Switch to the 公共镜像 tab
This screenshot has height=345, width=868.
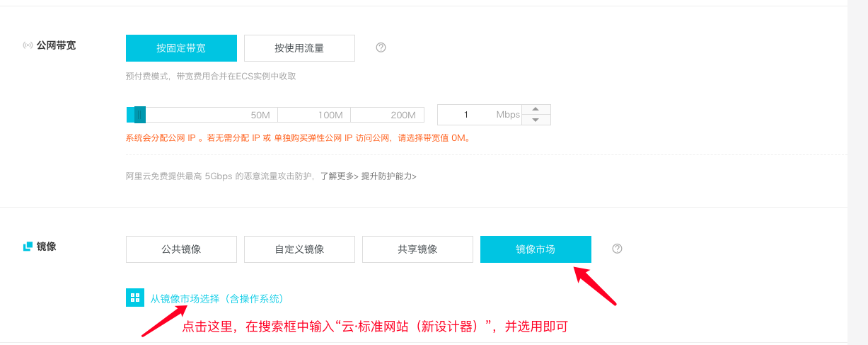pos(181,249)
